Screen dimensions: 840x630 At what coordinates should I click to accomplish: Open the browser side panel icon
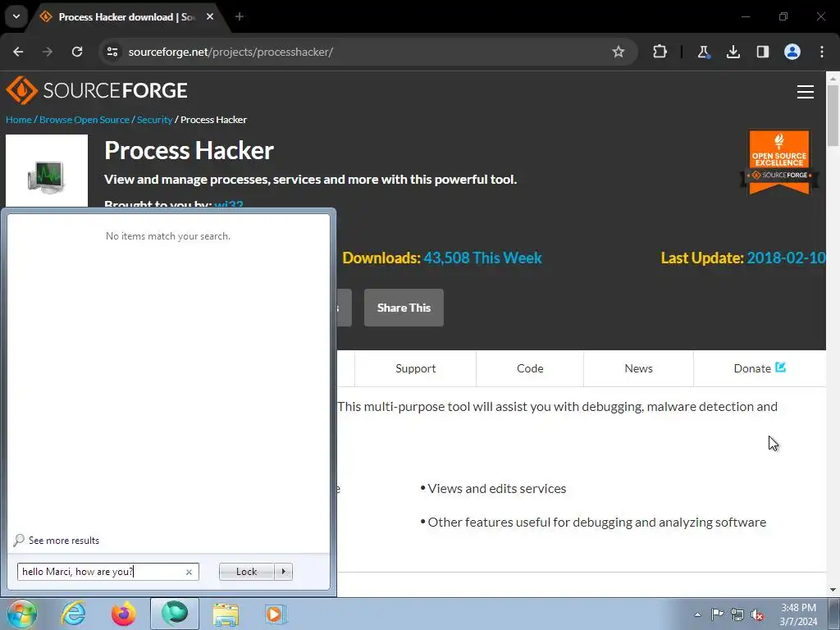[x=762, y=52]
